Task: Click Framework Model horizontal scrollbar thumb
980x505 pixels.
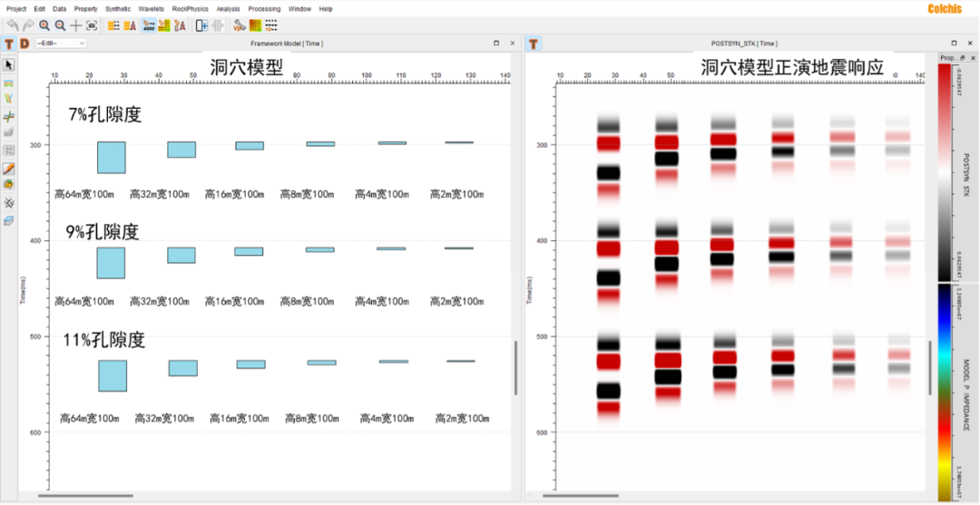Action: (85, 496)
